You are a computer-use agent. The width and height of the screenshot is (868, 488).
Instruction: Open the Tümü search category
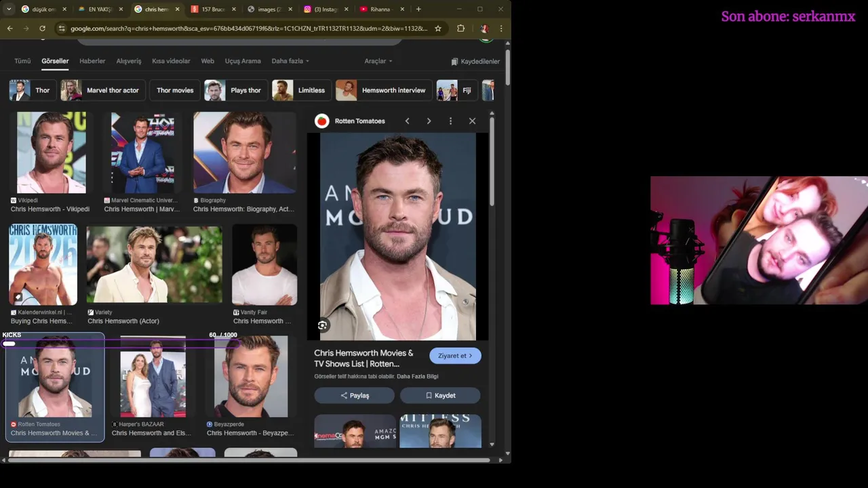click(x=22, y=61)
